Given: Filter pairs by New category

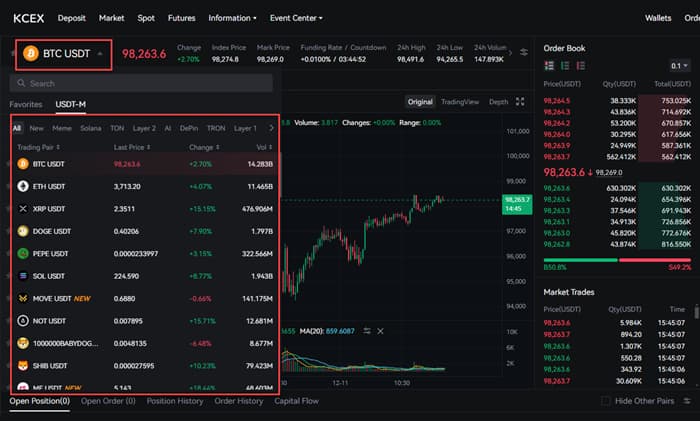Looking at the screenshot, I should pos(37,128).
